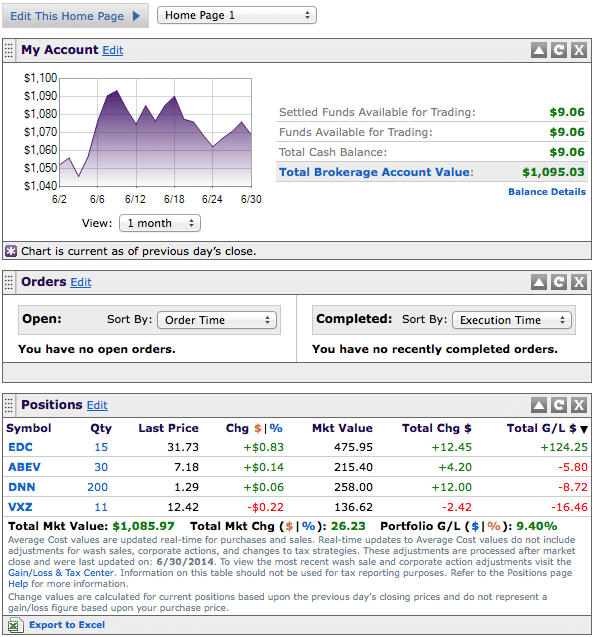Collapse the My Account panel
This screenshot has width=597, height=637.
pos(539,50)
